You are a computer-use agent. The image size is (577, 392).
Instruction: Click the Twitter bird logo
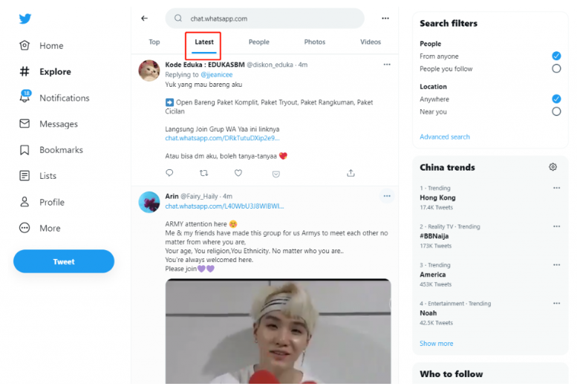click(x=25, y=19)
